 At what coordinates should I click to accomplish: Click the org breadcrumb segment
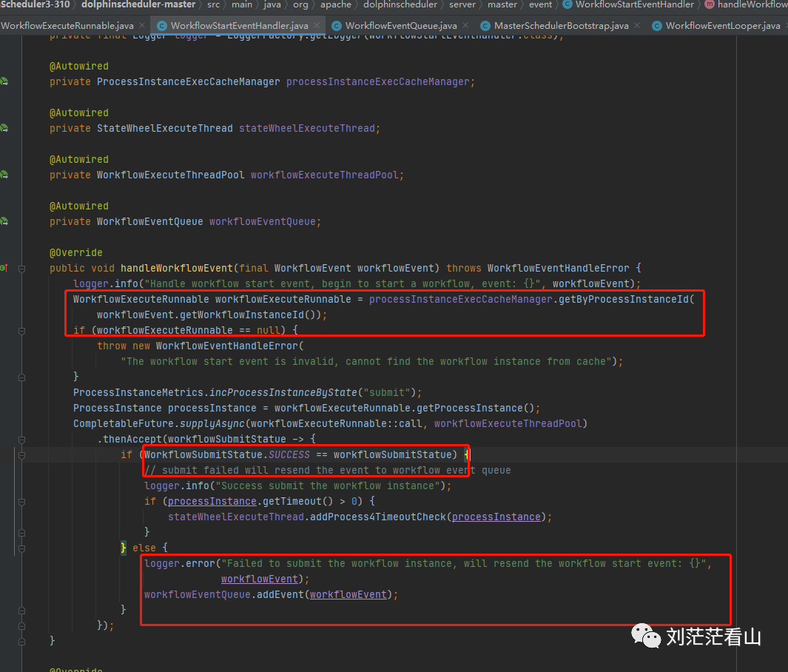pyautogui.click(x=300, y=4)
